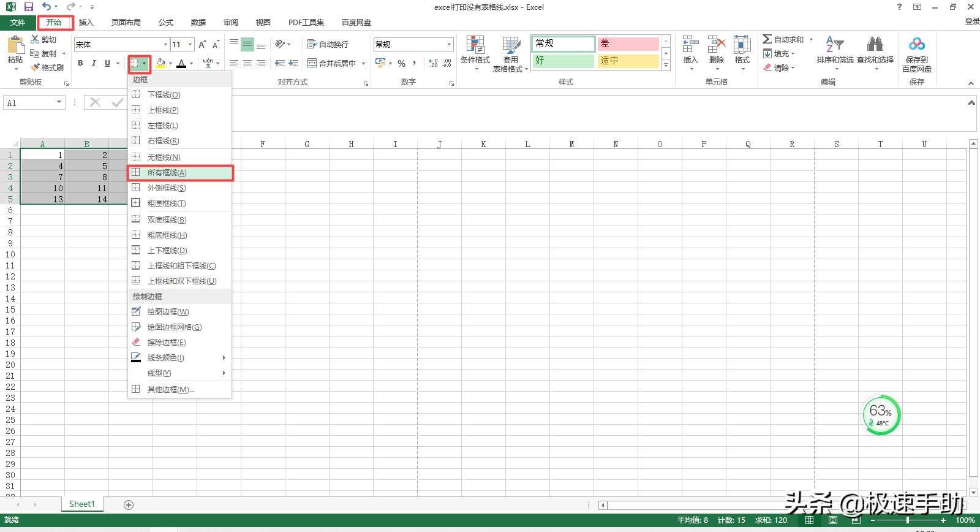This screenshot has width=980, height=532.
Task: Open Sort and Filter (排序和筛选)
Action: (x=835, y=53)
